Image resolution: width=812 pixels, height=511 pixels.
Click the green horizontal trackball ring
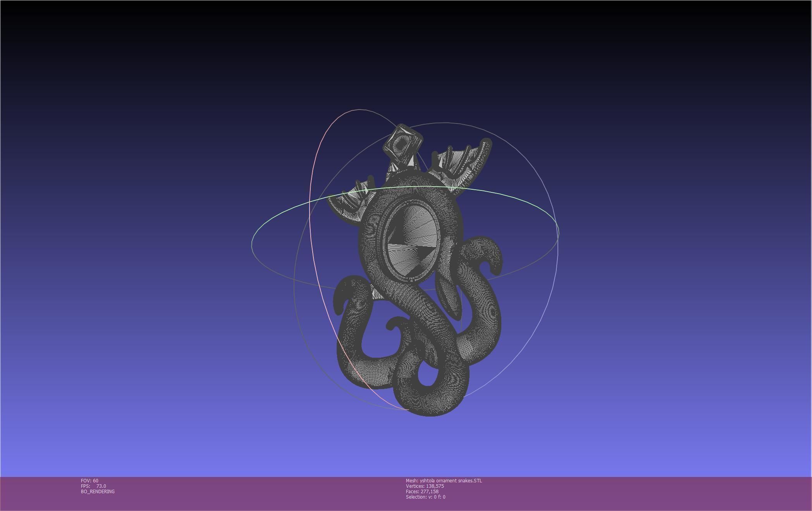[x=405, y=238]
